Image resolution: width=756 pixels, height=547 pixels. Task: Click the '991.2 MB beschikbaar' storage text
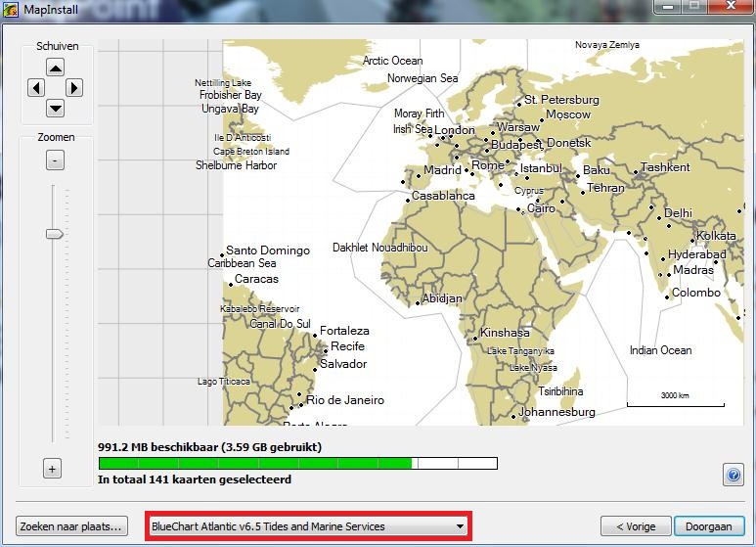(x=209, y=447)
